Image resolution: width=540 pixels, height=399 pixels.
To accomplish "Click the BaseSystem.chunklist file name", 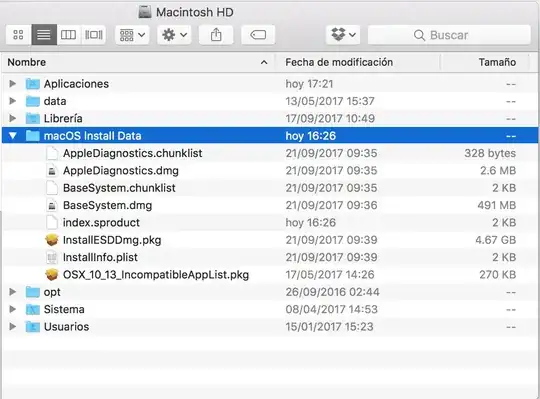I will (119, 188).
